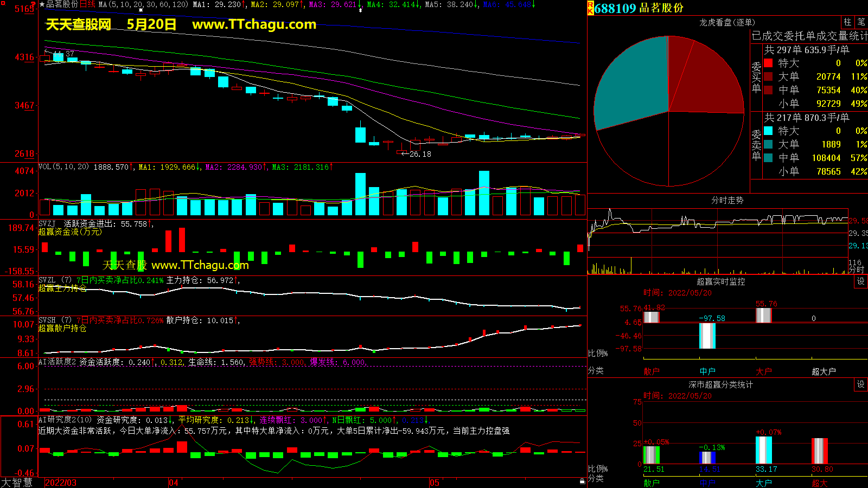
Task: Click the 04 month marker on timeline
Action: pos(174,483)
